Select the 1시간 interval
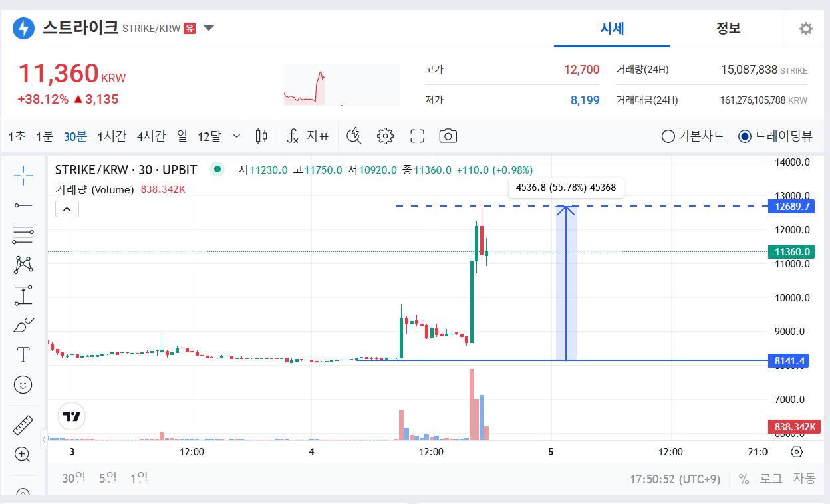Viewport: 830px width, 504px height. point(112,136)
